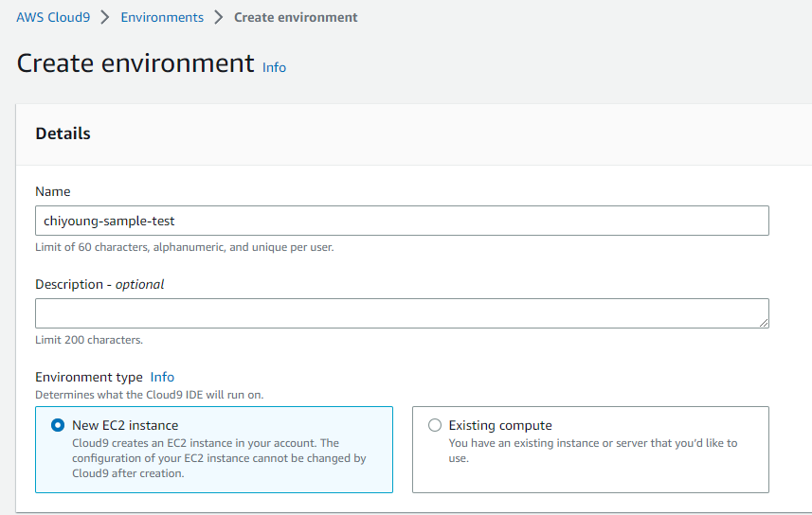Image resolution: width=812 pixels, height=515 pixels.
Task: Click the Limit 200 characters hint text
Action: tap(89, 340)
